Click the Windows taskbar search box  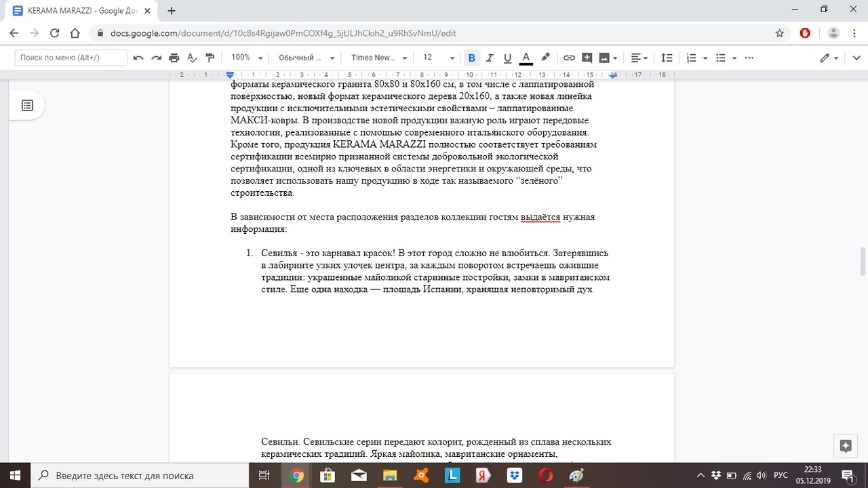(x=140, y=475)
